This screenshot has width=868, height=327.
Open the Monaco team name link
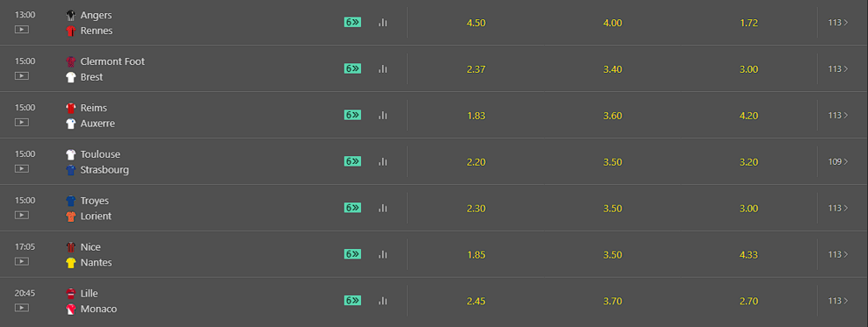click(99, 309)
